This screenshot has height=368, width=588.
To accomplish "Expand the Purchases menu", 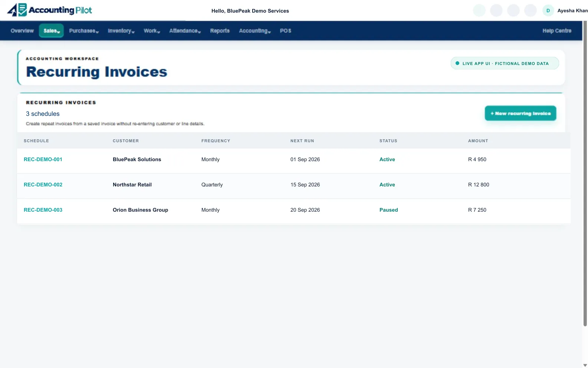I will click(x=84, y=31).
